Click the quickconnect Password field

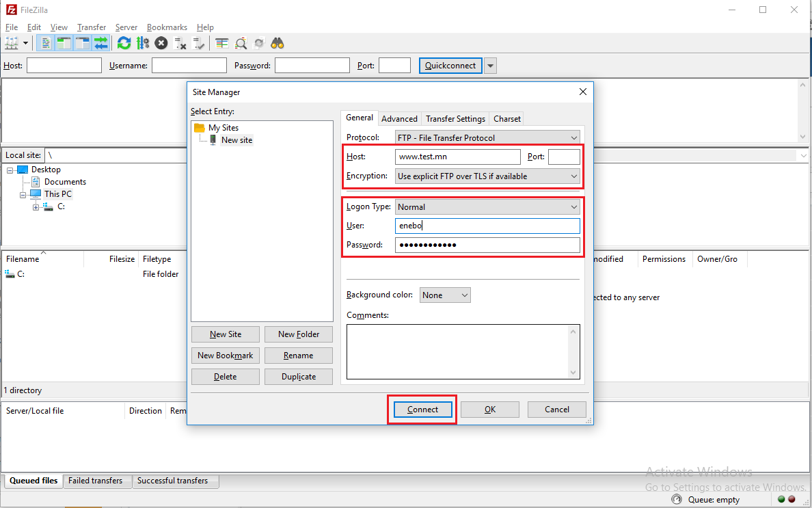pos(312,65)
